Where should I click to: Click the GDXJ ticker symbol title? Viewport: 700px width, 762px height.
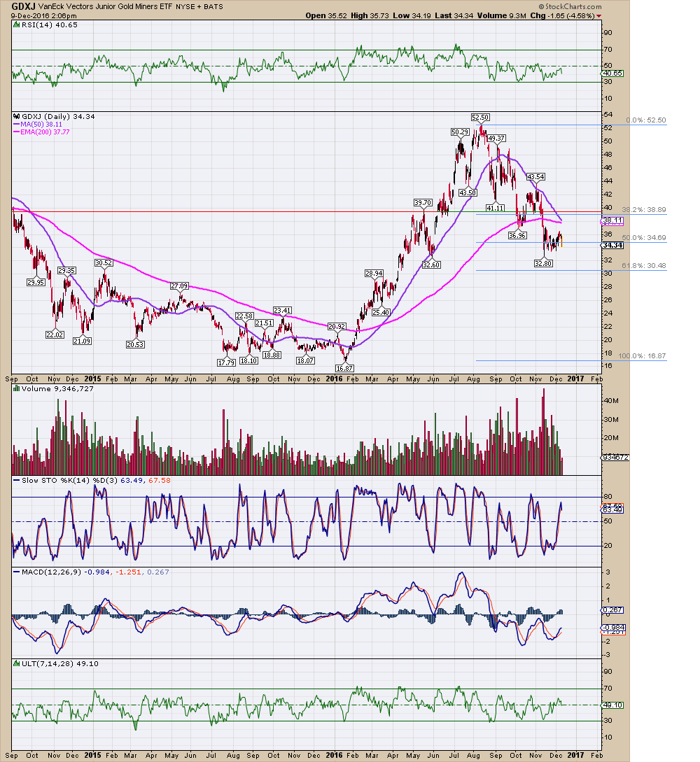(23, 6)
